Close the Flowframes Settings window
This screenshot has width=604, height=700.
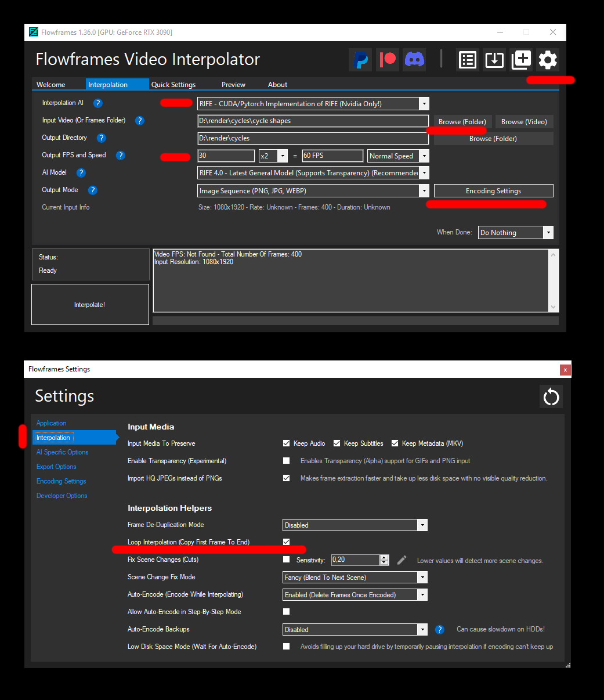(x=565, y=370)
